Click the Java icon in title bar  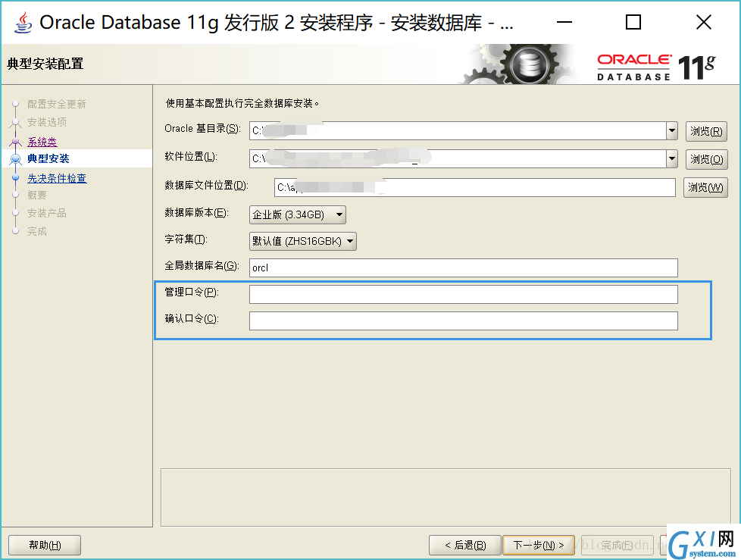(x=23, y=22)
